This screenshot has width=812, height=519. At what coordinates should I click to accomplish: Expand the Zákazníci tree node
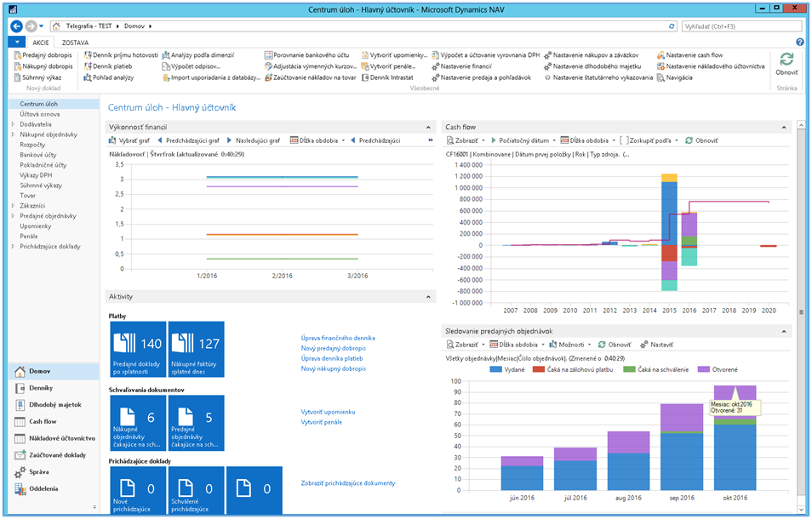click(x=13, y=205)
